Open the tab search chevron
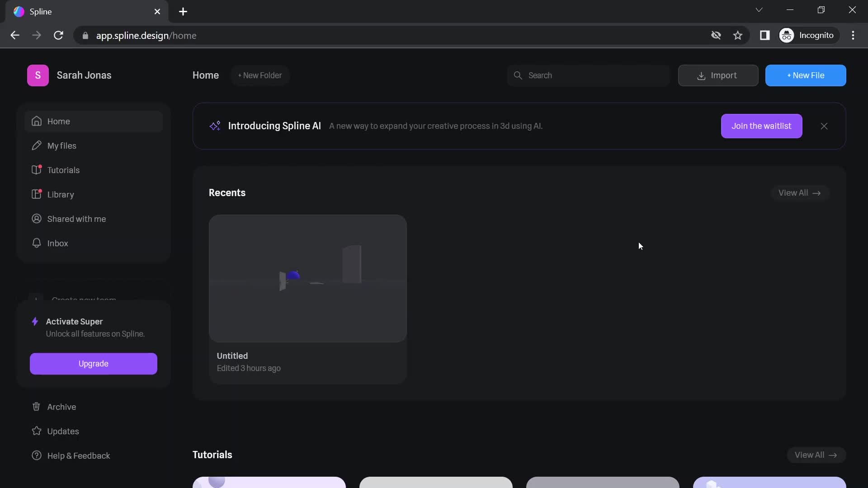 759,9
